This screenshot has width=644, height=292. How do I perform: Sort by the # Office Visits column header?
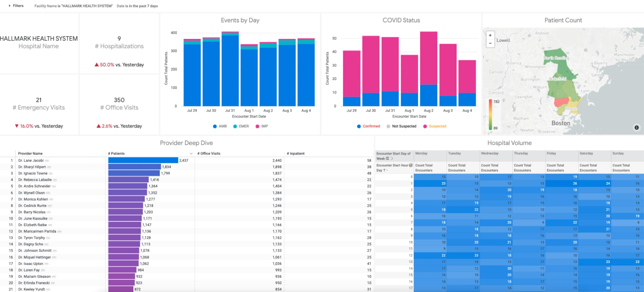[x=209, y=154]
